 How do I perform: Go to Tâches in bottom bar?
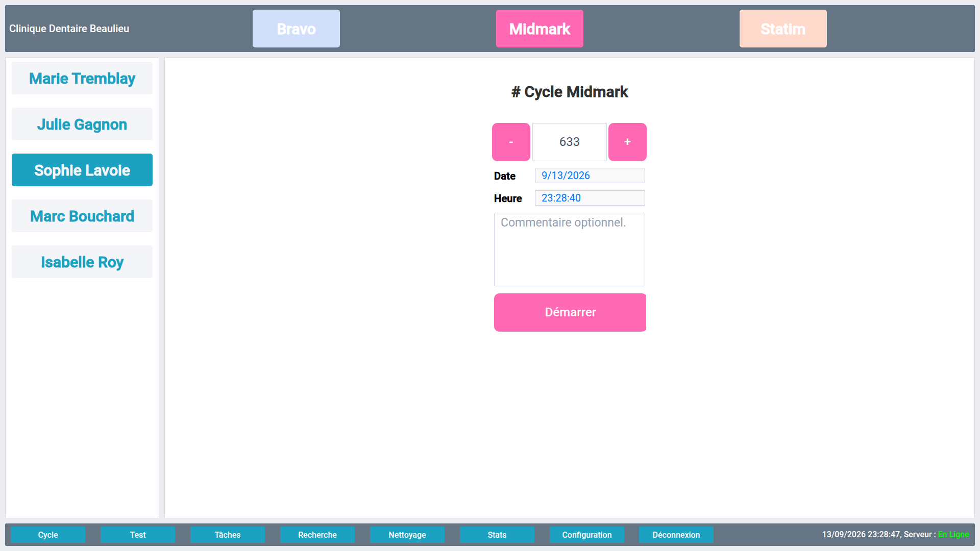coord(228,535)
